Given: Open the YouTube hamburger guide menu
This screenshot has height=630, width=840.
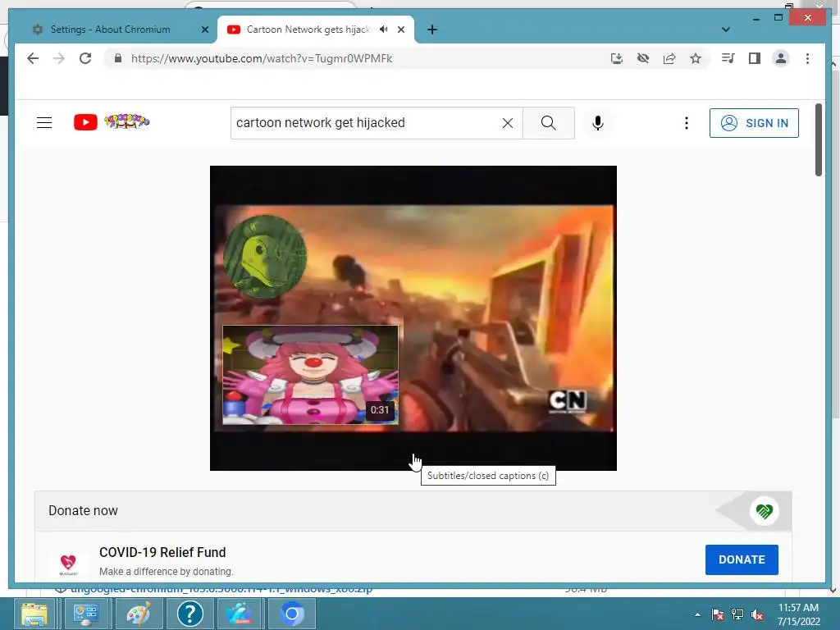Looking at the screenshot, I should [44, 123].
